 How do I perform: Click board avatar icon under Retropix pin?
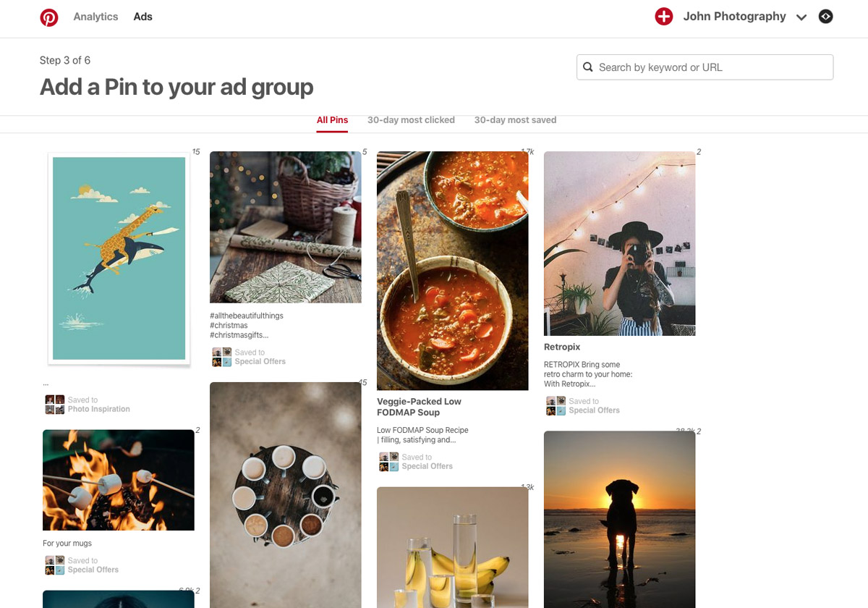[x=556, y=406]
